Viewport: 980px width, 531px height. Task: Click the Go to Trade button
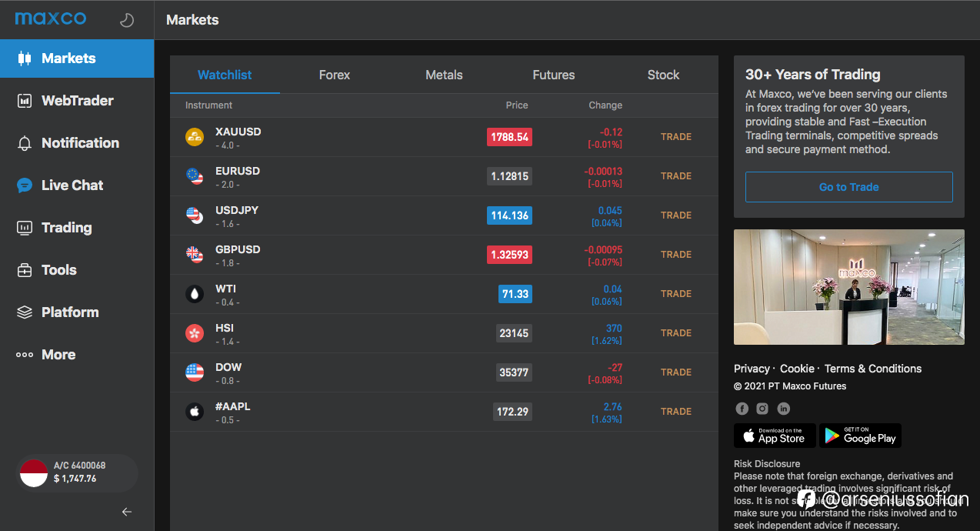coord(849,187)
